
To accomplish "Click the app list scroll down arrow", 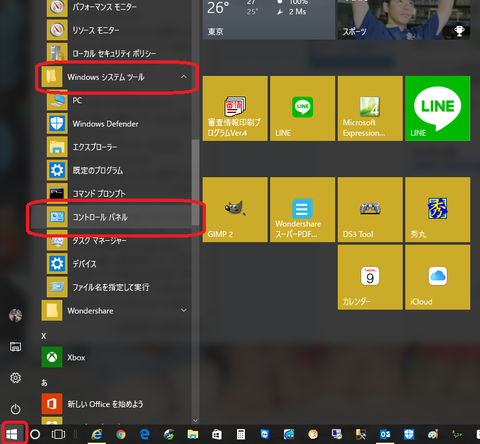I will (x=195, y=421).
